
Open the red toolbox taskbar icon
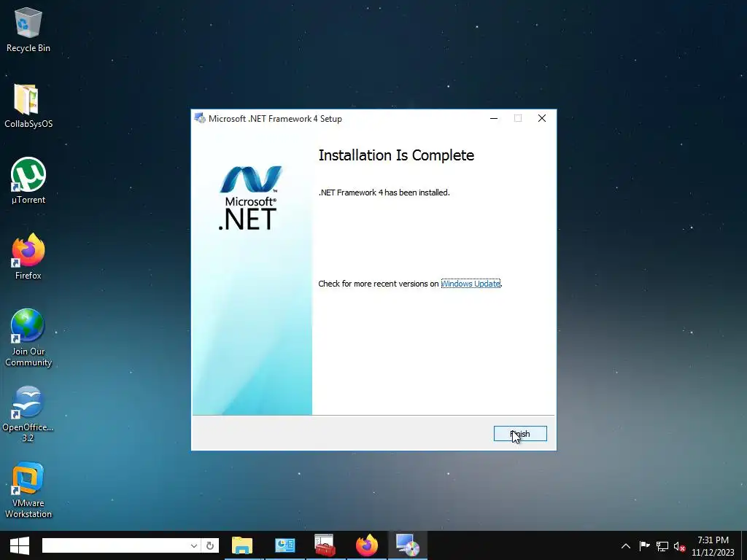325,545
